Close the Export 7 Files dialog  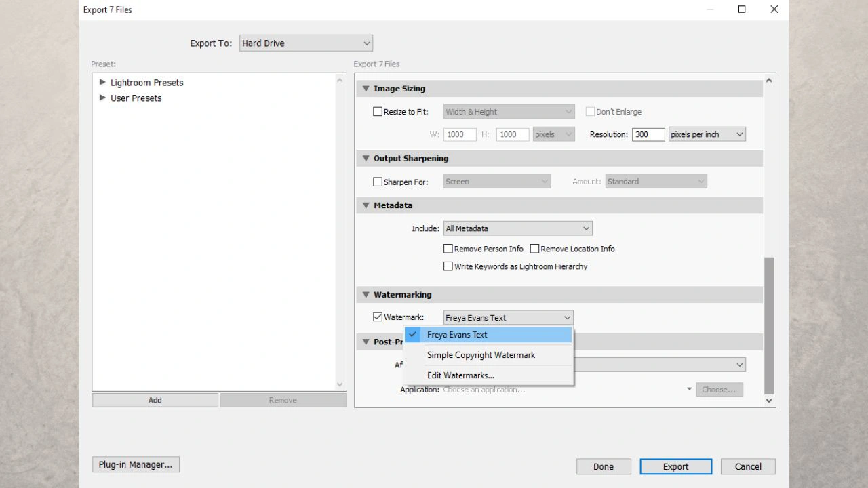pos(774,9)
